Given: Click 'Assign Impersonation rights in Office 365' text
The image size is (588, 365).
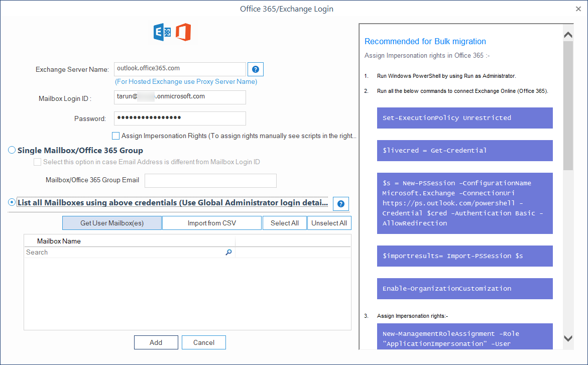Looking at the screenshot, I should pyautogui.click(x=427, y=56).
